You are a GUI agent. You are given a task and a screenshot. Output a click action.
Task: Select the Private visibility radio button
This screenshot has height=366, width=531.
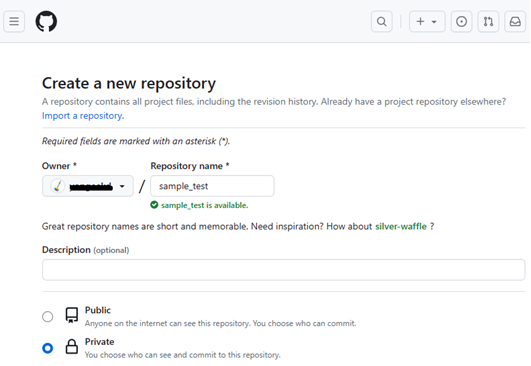(47, 348)
